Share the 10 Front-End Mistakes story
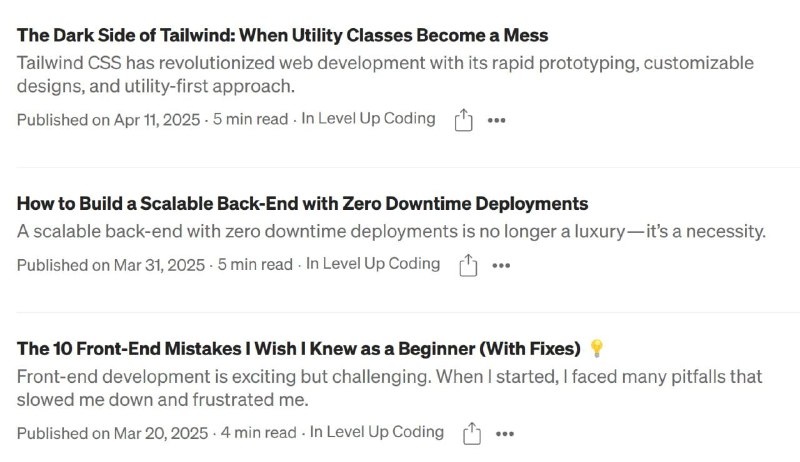This screenshot has width=800, height=462. [471, 433]
